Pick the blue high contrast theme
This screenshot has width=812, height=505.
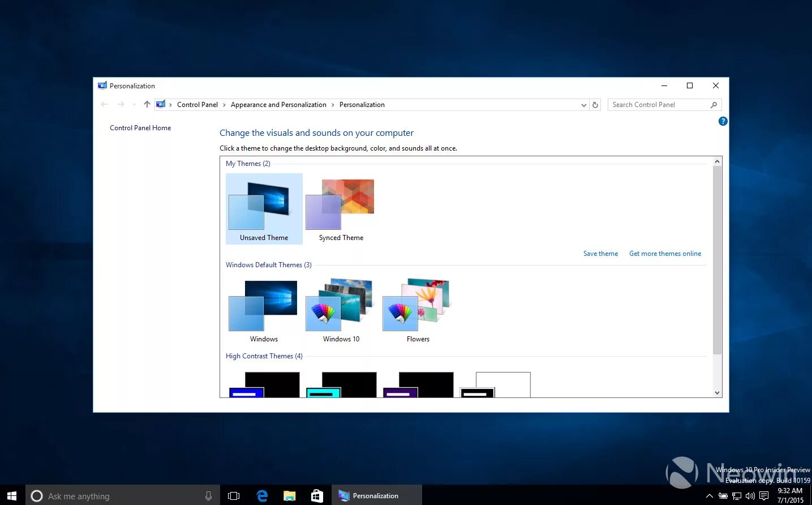point(264,385)
